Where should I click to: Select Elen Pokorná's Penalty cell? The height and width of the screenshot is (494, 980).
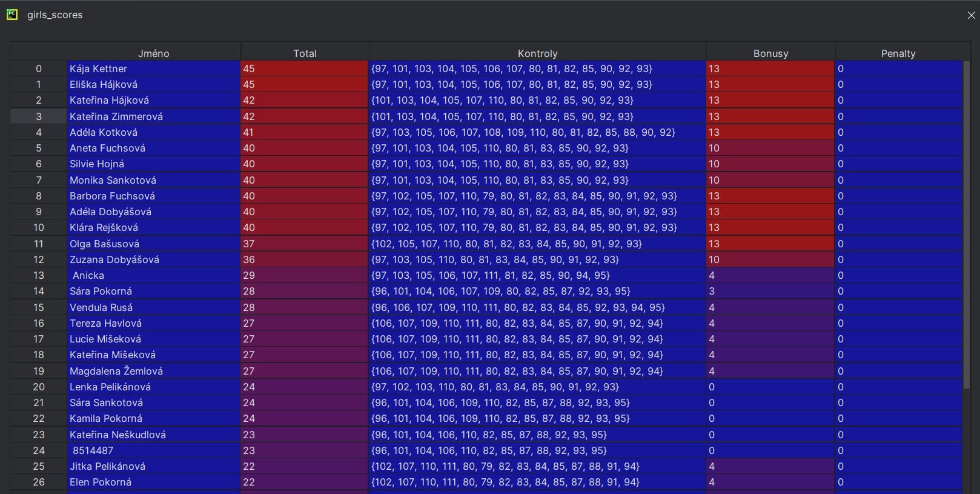point(898,482)
